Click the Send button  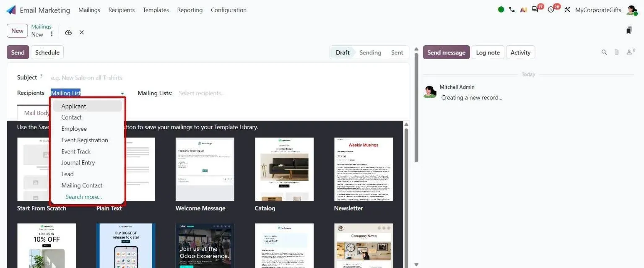coord(18,52)
